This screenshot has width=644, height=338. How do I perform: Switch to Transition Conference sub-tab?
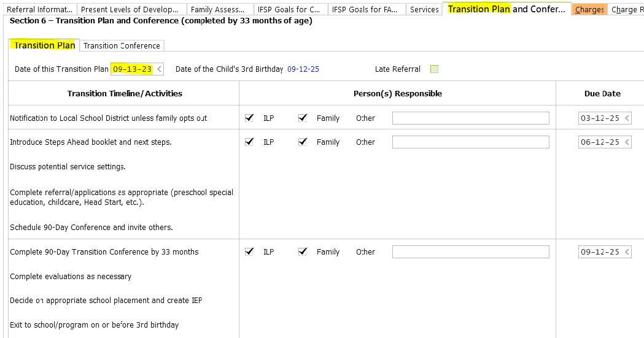coord(122,45)
